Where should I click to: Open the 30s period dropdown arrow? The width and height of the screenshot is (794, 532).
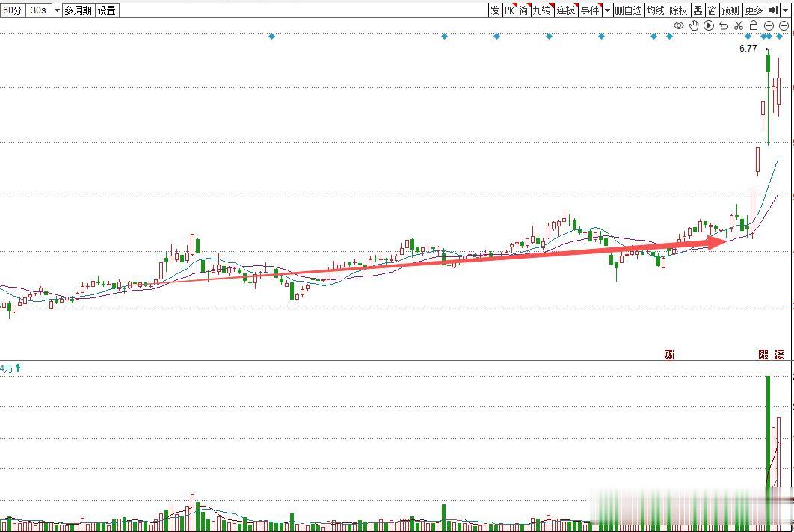pos(57,10)
